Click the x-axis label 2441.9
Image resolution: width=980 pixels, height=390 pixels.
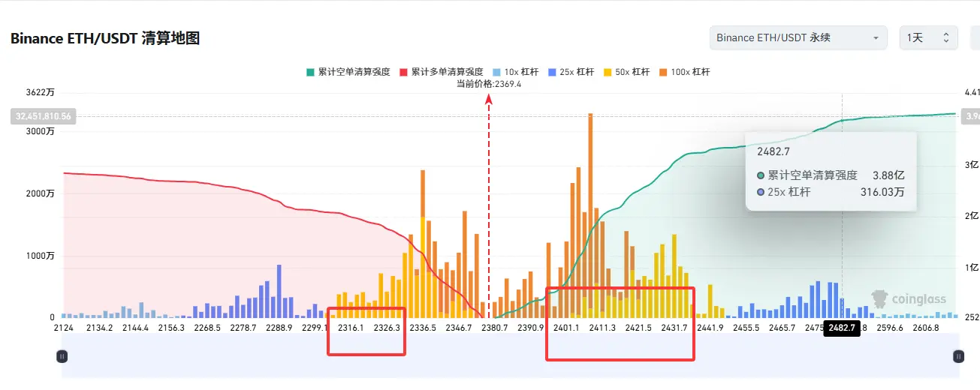[710, 328]
